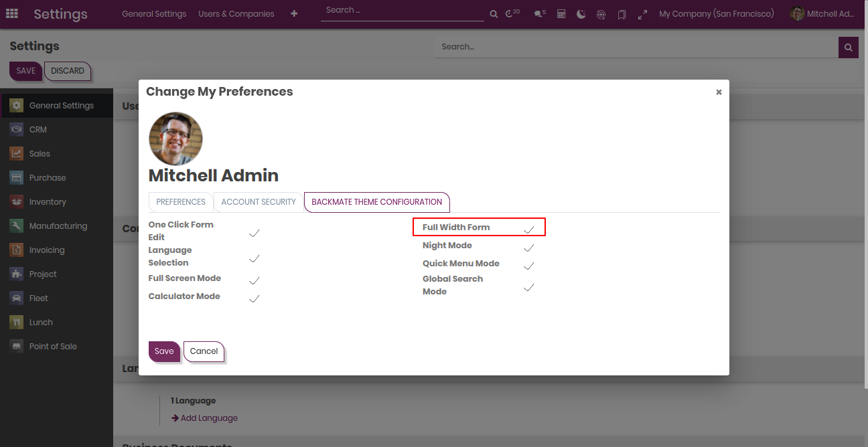The height and width of the screenshot is (447, 868).
Task: Open General Settings top menu
Action: [154, 14]
